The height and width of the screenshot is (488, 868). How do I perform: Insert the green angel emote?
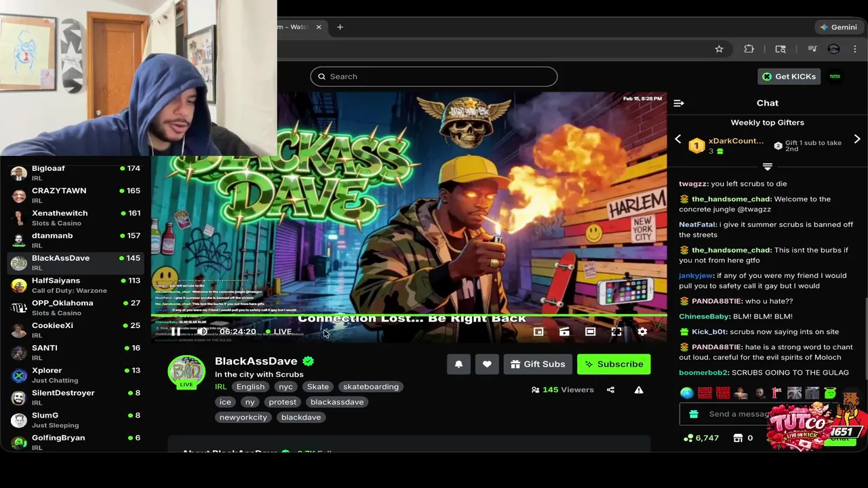coord(830,393)
